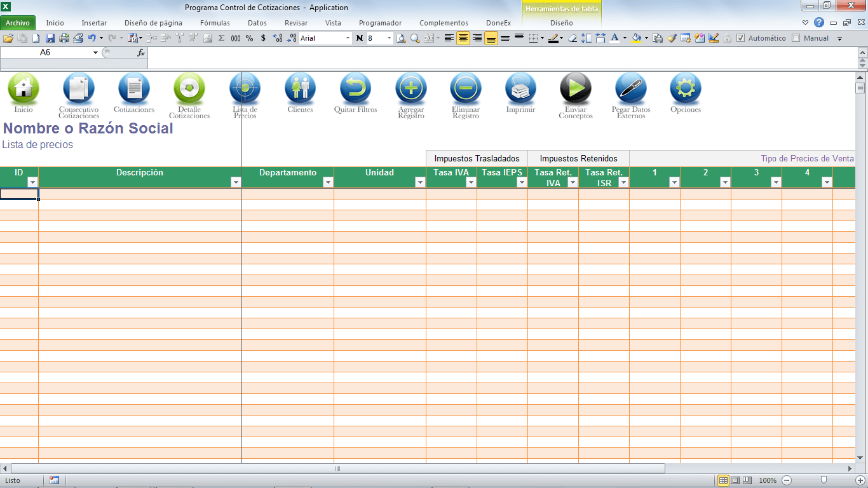Click the Eliminar Registro minus icon

coord(466,89)
